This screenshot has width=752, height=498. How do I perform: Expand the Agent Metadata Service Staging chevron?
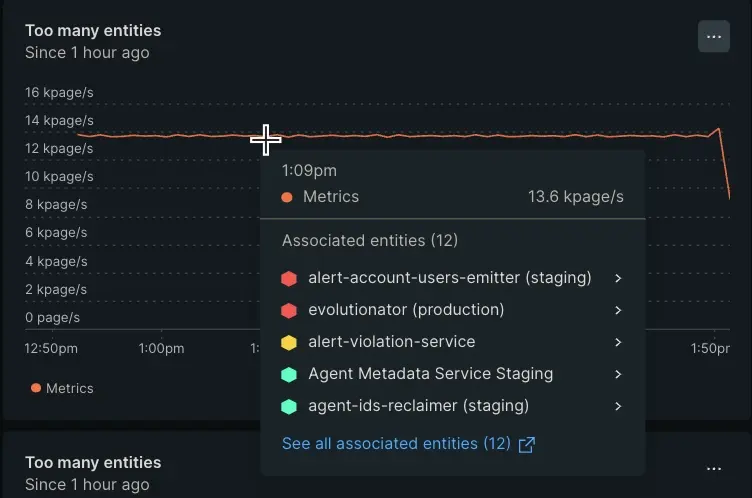[x=618, y=374]
